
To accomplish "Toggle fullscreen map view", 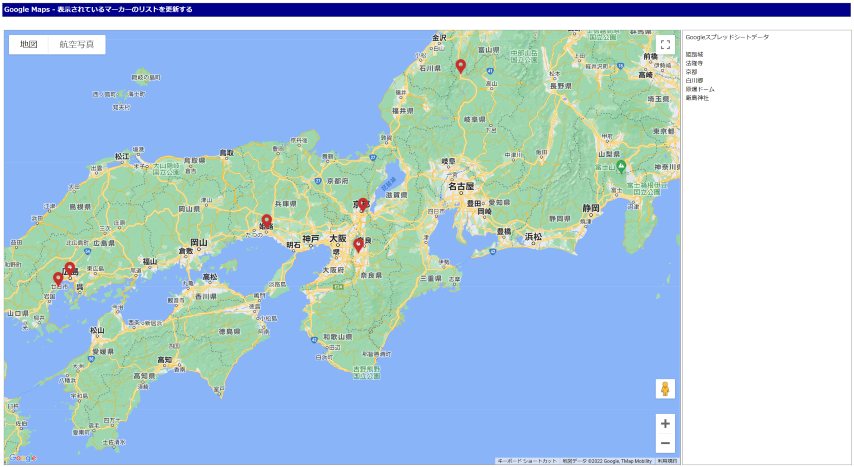I will click(665, 45).
